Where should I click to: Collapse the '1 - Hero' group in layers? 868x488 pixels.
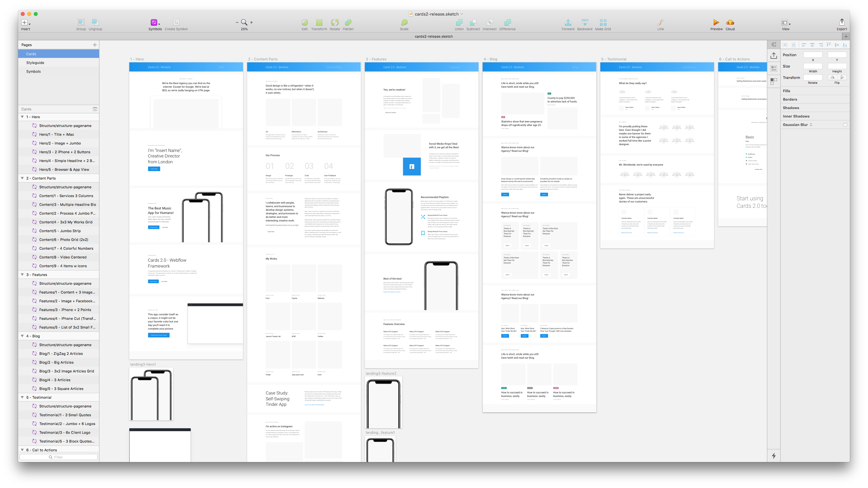pyautogui.click(x=22, y=117)
